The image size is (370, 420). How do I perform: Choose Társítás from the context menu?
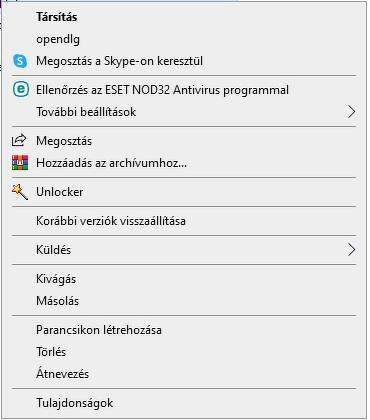click(184, 17)
